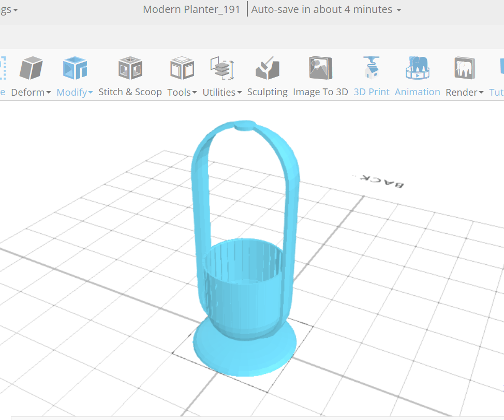Select the Stitch & Scoop tool
This screenshot has height=420, width=504.
click(x=130, y=67)
